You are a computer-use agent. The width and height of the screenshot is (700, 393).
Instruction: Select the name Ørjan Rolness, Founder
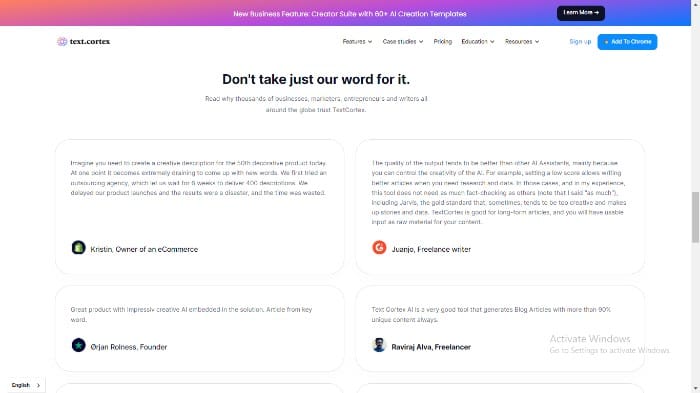pos(129,347)
